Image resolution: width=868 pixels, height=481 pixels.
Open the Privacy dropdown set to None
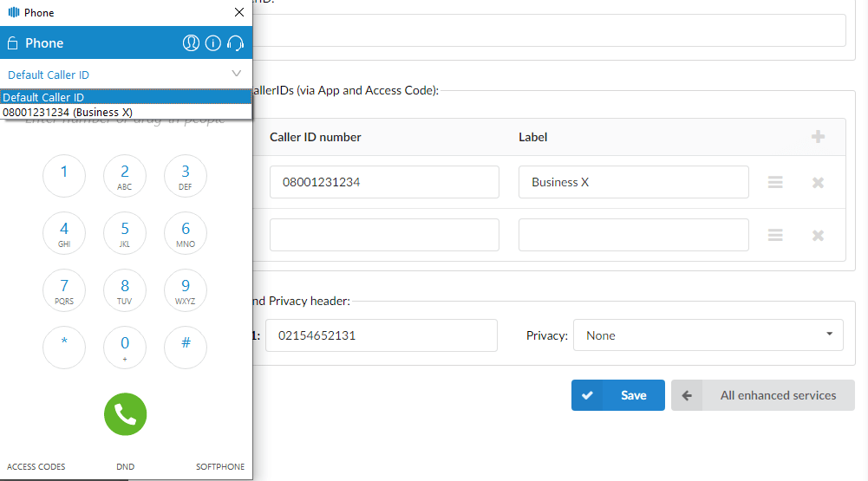point(708,335)
